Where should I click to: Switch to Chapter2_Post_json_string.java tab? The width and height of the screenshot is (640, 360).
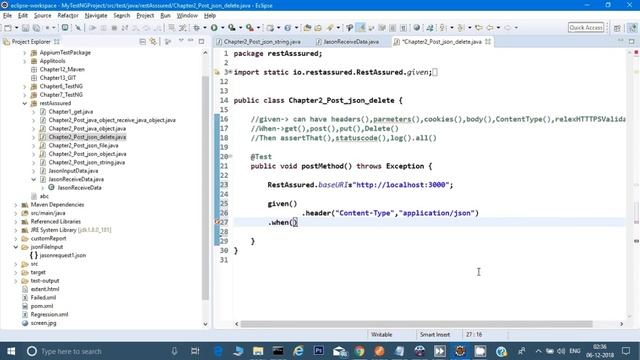[x=262, y=42]
